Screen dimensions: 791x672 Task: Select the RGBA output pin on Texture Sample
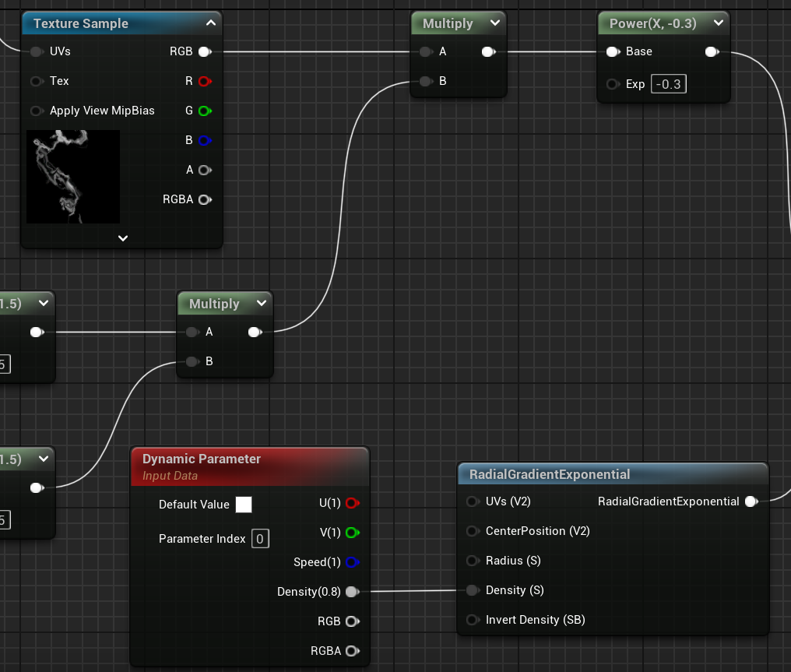click(204, 199)
